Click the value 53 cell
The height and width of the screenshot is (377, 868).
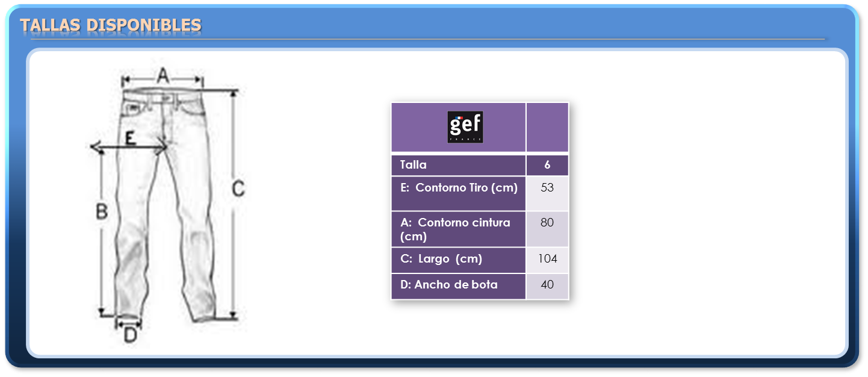coord(547,193)
